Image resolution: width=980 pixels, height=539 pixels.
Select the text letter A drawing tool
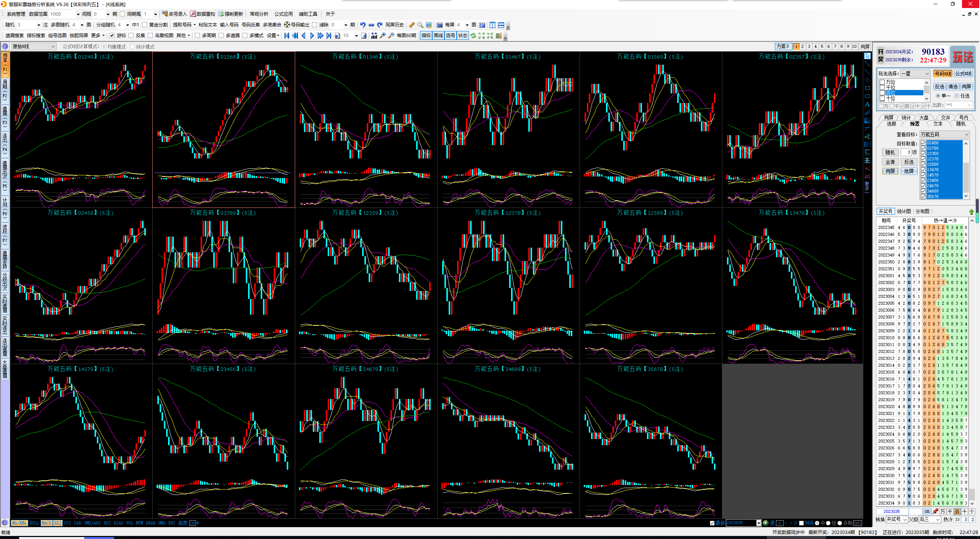pos(867,104)
